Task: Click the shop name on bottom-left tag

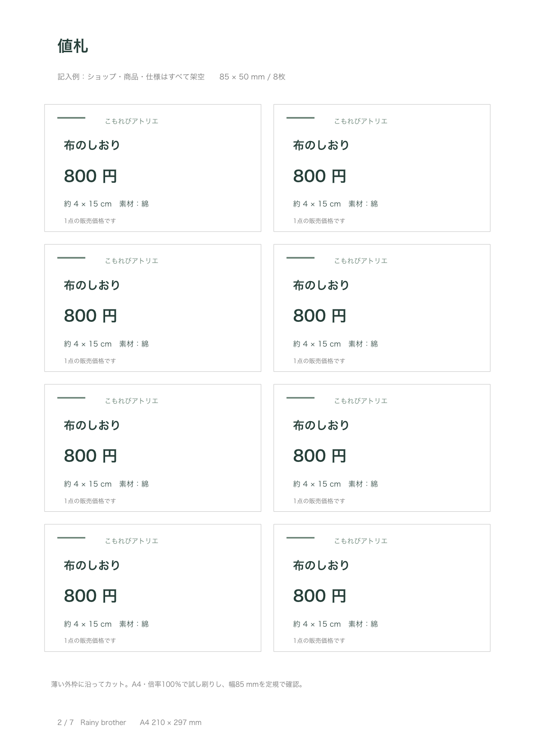Action: tap(132, 541)
